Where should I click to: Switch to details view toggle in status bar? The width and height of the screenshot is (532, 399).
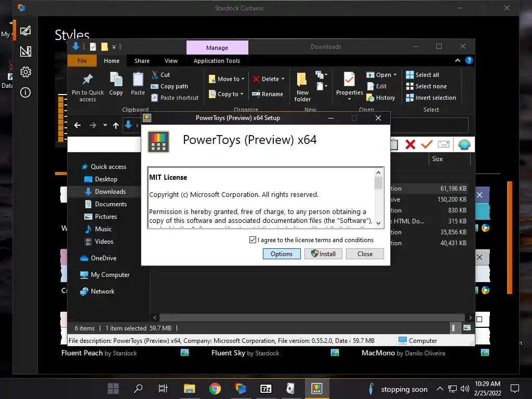(x=453, y=328)
